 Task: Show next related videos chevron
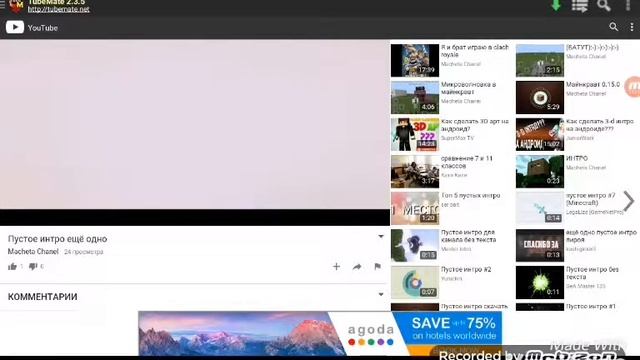pyautogui.click(x=629, y=200)
